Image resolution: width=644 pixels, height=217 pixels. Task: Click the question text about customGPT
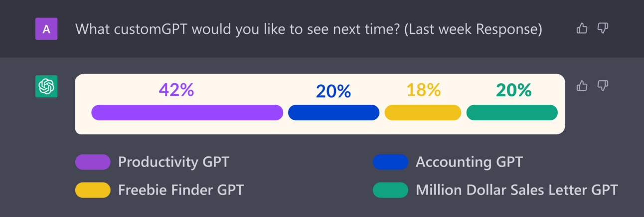pos(309,29)
